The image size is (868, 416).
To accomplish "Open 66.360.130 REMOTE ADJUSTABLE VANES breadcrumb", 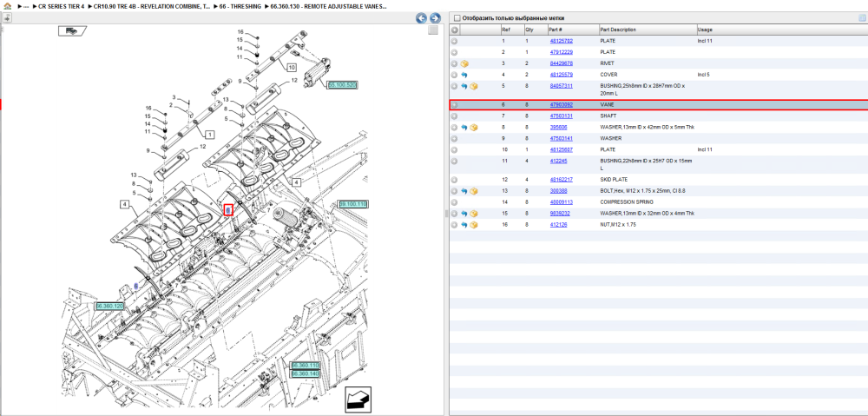I will point(329,6).
